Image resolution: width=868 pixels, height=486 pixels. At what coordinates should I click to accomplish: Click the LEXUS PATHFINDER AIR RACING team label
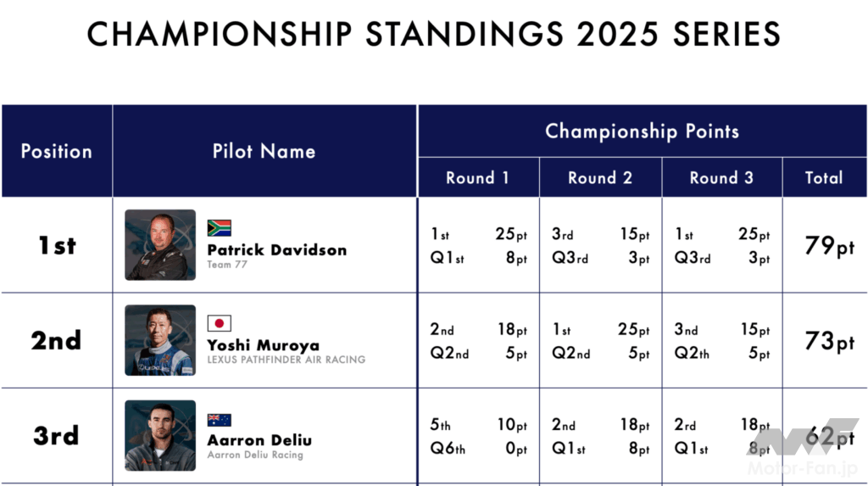286,360
